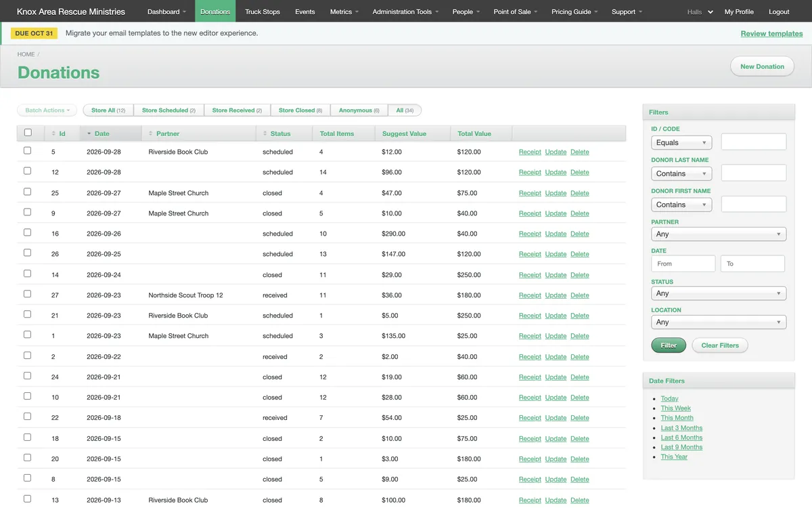
Task: Open the Dashboard menu
Action: pos(168,12)
